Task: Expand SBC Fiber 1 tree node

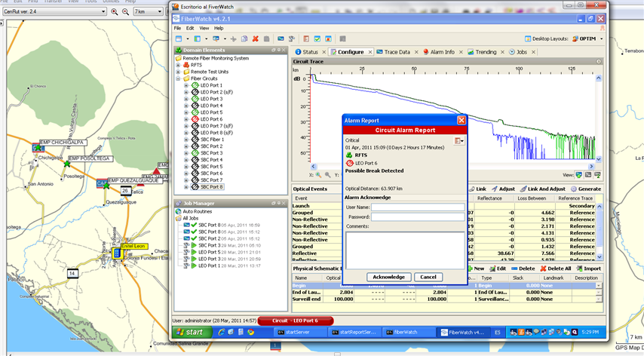Action: 186,140
